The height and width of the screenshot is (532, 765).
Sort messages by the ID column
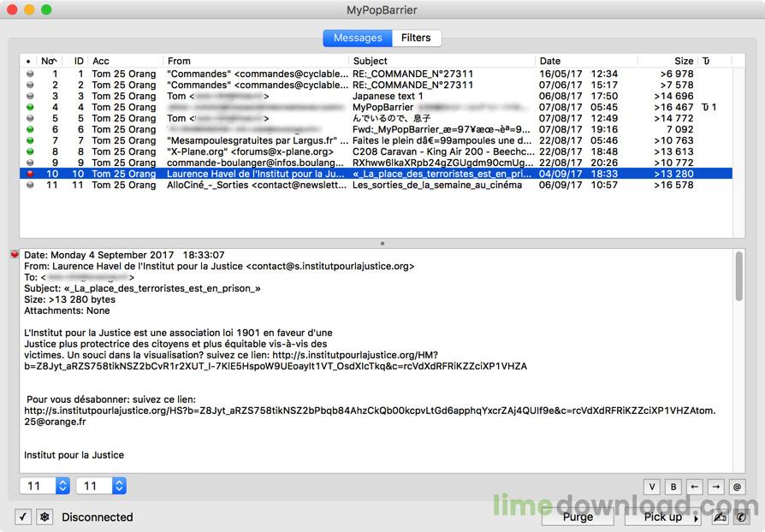tap(78, 61)
